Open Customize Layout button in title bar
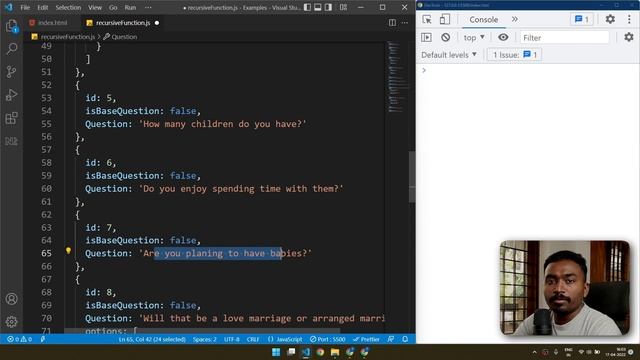Screen dimensions: 640x360 click(x=343, y=7)
